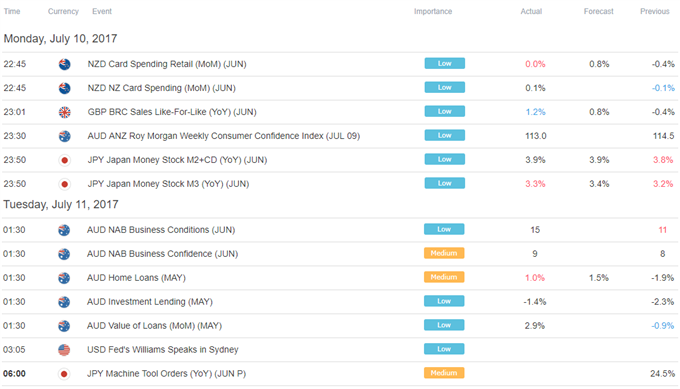Sort by the Time column header
This screenshot has height=389, width=680.
coord(12,11)
